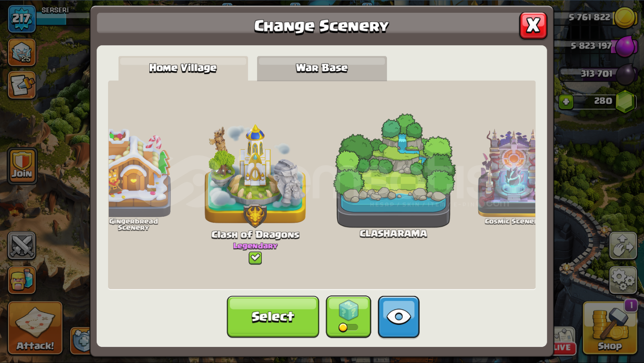This screenshot has height=363, width=644.
Task: Open the level 25 ice golem pass icon
Action: [22, 53]
